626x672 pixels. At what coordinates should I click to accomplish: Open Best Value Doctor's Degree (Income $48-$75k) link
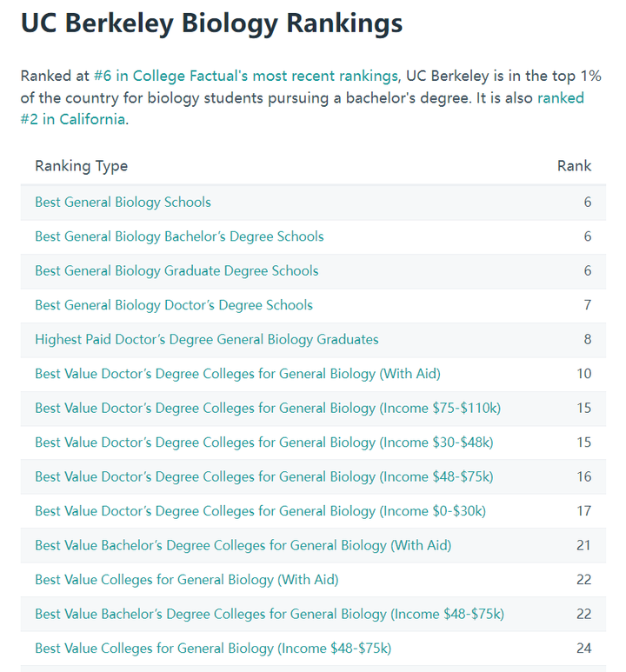[264, 477]
